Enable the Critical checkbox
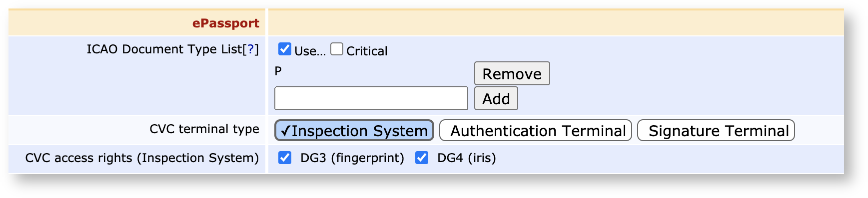Screen dimensions: 868x198 [x=337, y=49]
